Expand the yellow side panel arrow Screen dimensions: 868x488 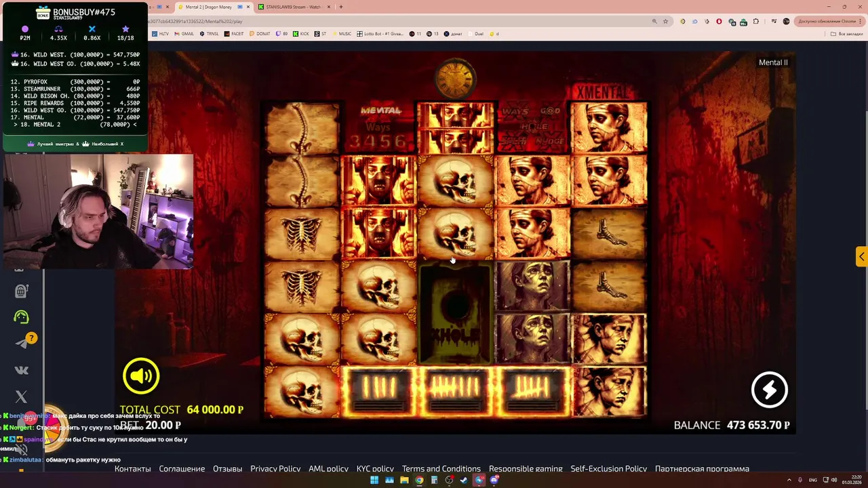click(861, 256)
